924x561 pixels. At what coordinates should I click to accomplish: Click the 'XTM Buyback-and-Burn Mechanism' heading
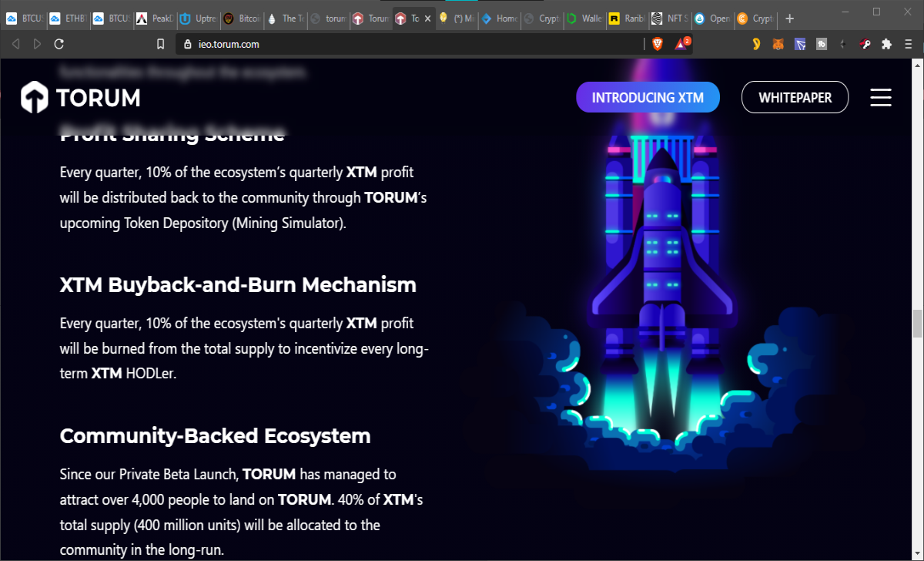[x=238, y=284]
